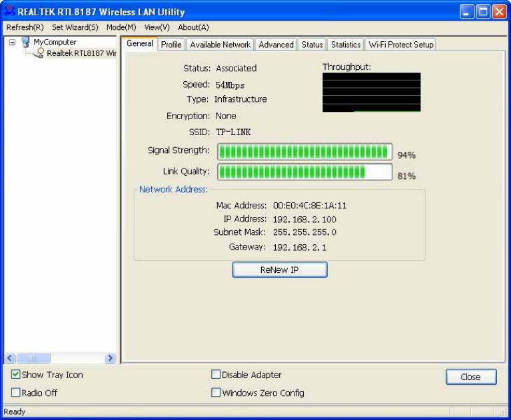
Task: Open the About(A) menu
Action: (x=193, y=27)
